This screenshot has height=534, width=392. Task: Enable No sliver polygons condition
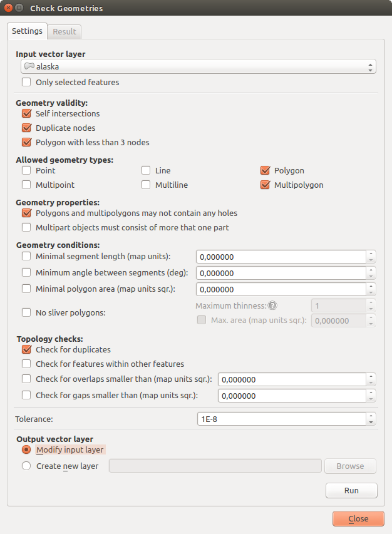click(x=26, y=312)
